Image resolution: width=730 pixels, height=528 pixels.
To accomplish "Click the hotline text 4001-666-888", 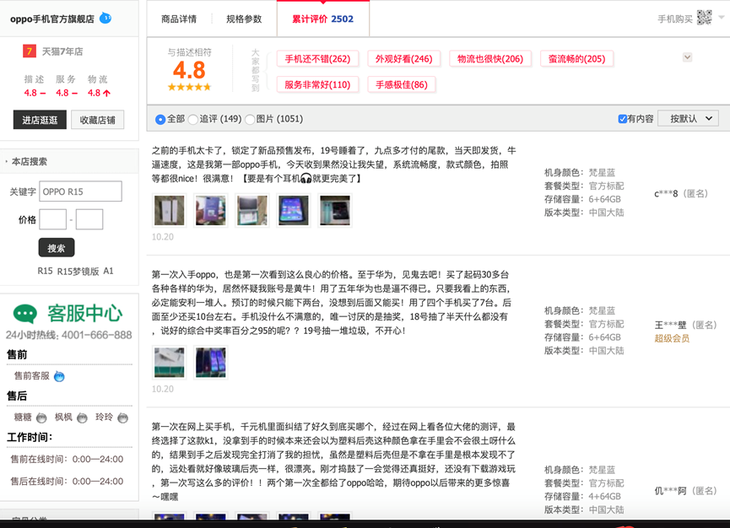I will click(x=97, y=335).
